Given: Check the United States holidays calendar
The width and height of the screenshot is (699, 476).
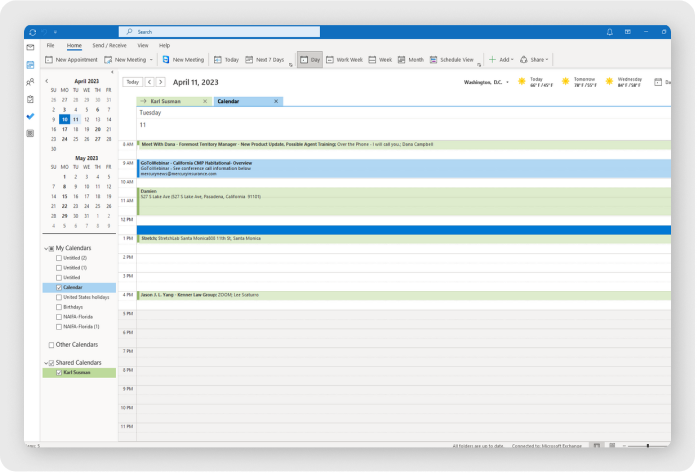Looking at the screenshot, I should click(x=59, y=297).
